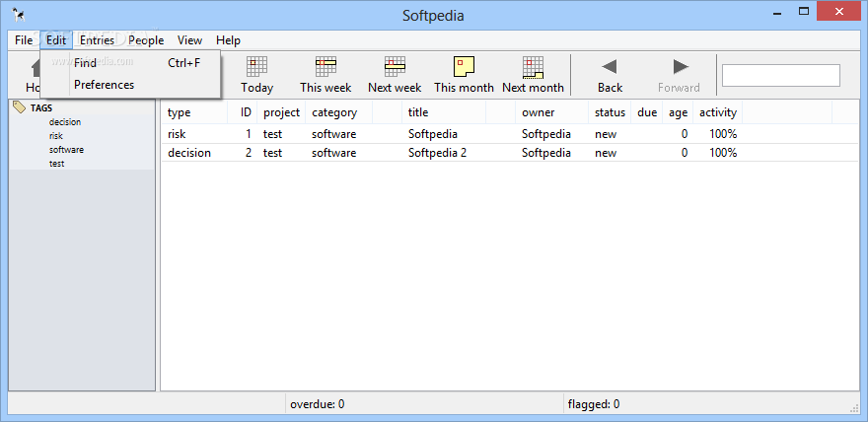The image size is (868, 422).
Task: Open the View menu
Action: coord(189,39)
